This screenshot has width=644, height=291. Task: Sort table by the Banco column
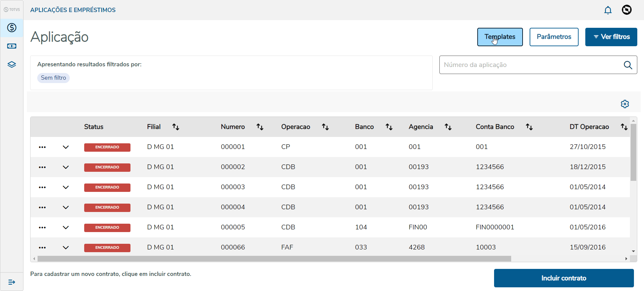(x=389, y=127)
